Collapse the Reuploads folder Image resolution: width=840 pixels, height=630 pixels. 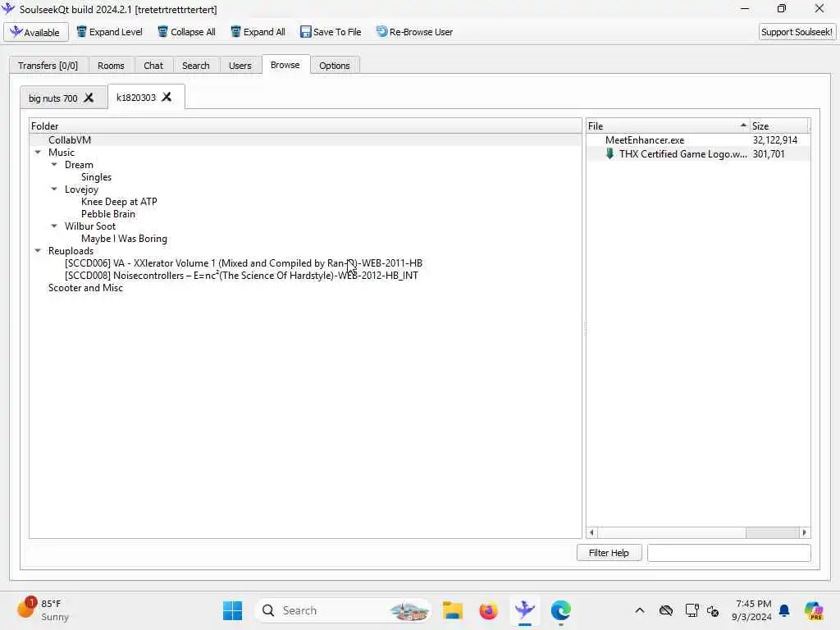point(38,251)
